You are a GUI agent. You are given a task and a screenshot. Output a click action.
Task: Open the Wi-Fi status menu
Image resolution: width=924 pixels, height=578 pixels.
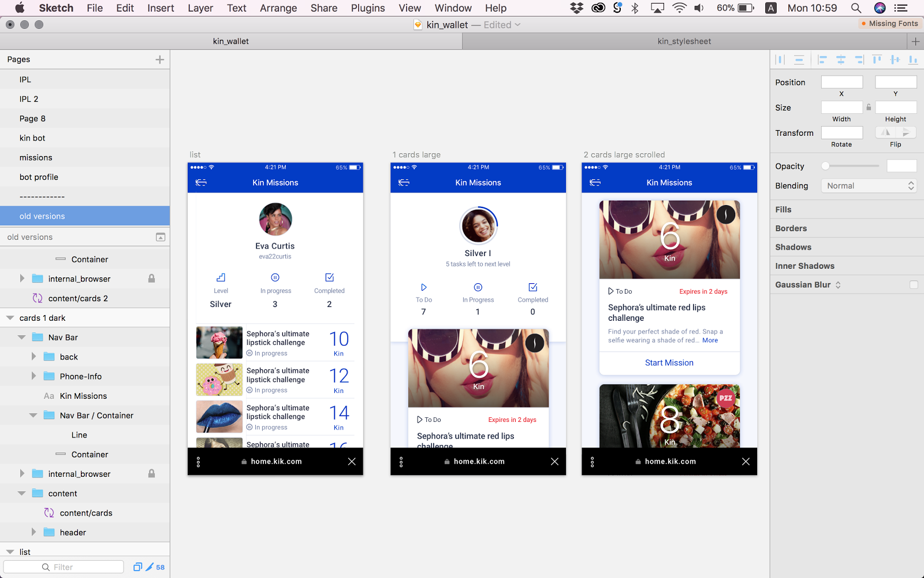(x=679, y=8)
